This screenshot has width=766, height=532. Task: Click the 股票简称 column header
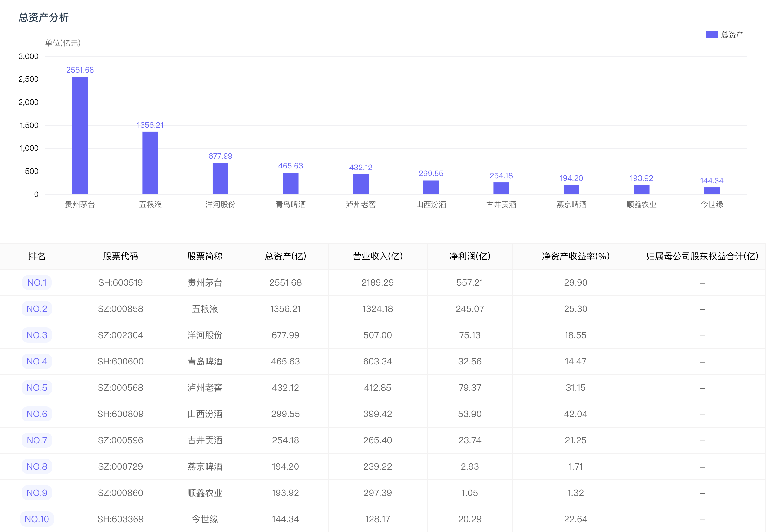coord(205,256)
